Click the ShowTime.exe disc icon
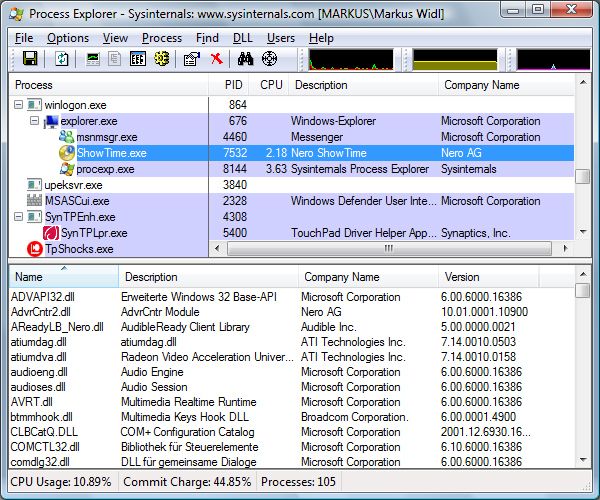Viewport: 600px width, 500px height. [67, 153]
